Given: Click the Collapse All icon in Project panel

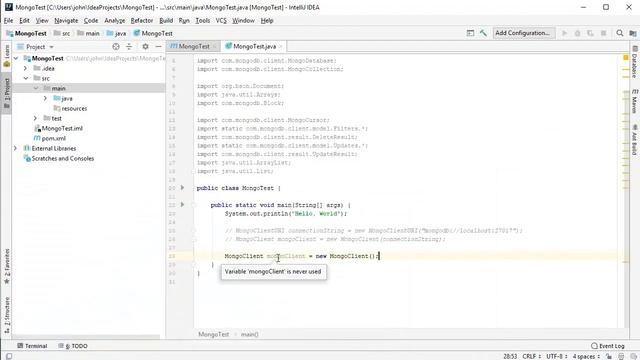Looking at the screenshot, I should (129, 47).
